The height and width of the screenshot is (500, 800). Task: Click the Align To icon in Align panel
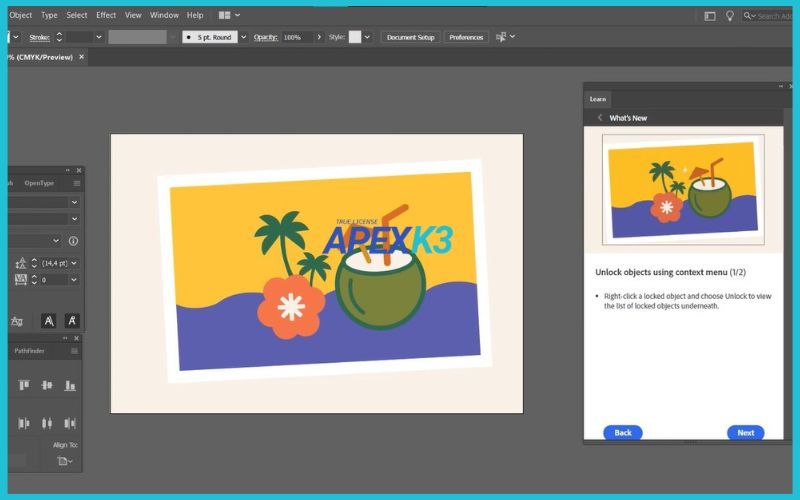click(65, 461)
